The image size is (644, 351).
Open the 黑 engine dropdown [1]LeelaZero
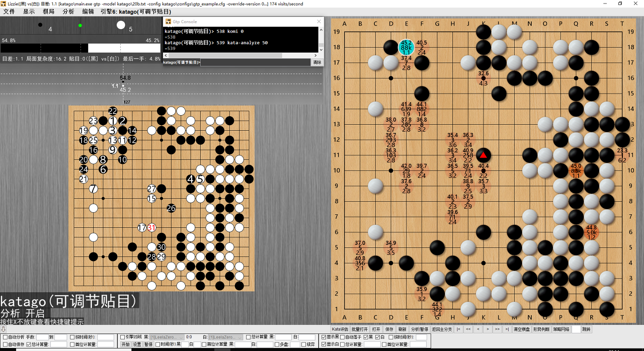click(167, 337)
